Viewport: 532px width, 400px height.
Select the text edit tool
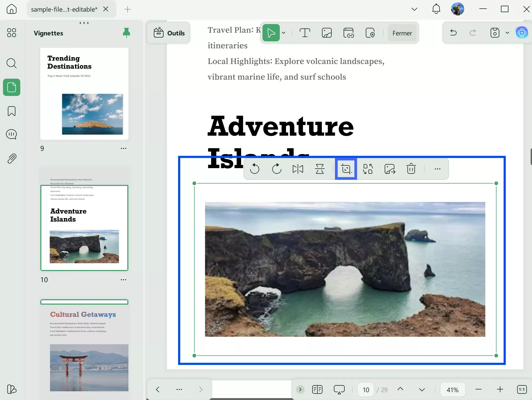point(305,33)
